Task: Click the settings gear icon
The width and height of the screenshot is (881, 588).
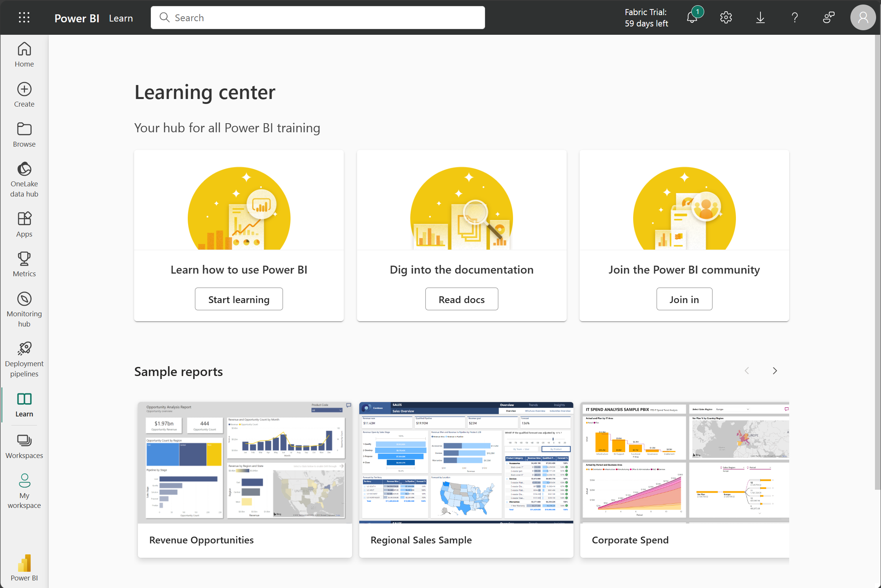Action: click(726, 18)
